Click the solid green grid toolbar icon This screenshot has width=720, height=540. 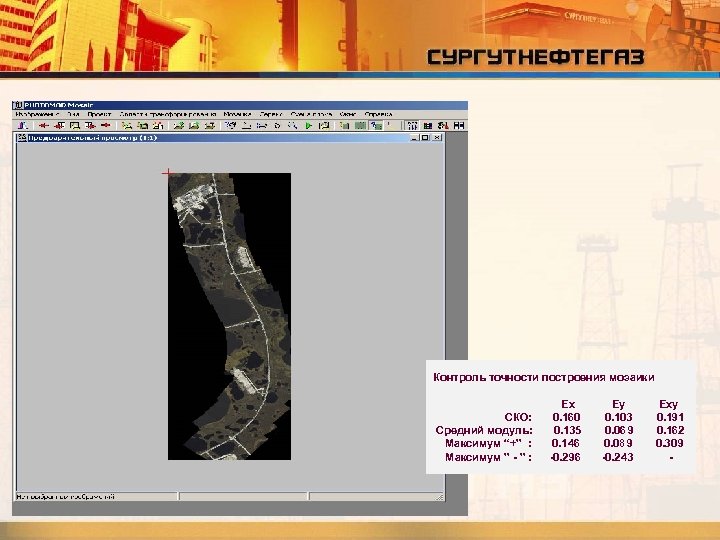(x=360, y=125)
